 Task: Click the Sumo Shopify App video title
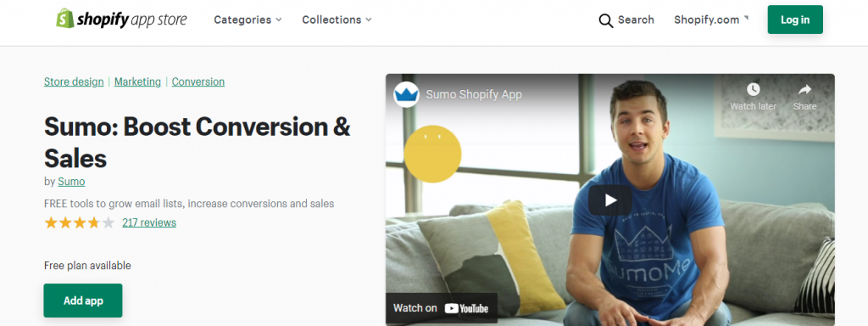point(474,94)
